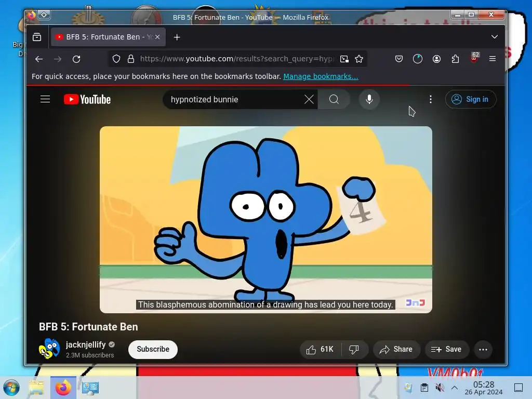Open YouTube settings three-dot menu
This screenshot has width=532, height=399.
tap(431, 99)
